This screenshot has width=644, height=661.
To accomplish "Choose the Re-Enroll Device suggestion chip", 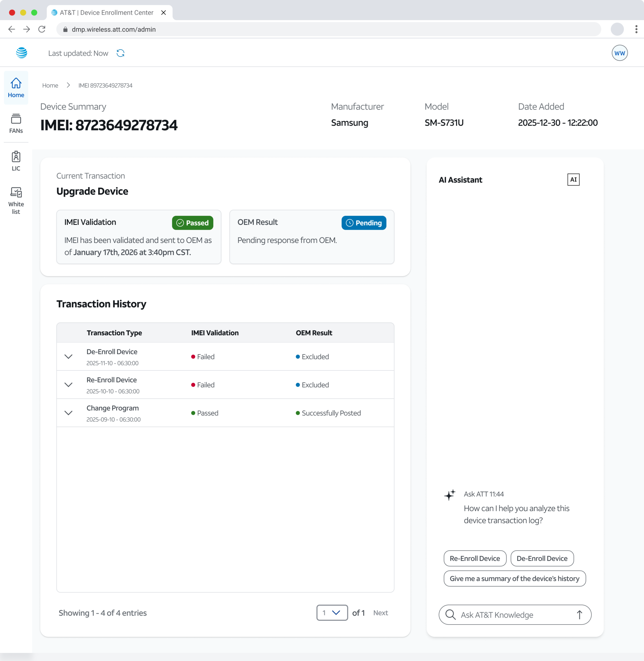I will (475, 558).
